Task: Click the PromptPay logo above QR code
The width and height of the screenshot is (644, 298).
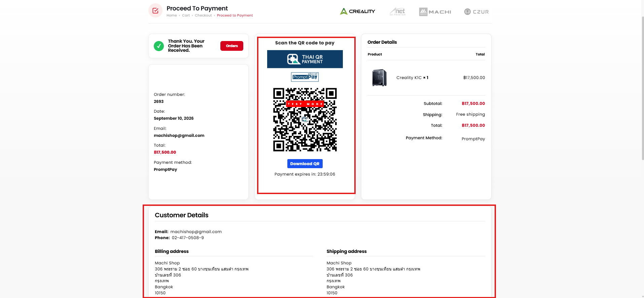Action: 305,77
